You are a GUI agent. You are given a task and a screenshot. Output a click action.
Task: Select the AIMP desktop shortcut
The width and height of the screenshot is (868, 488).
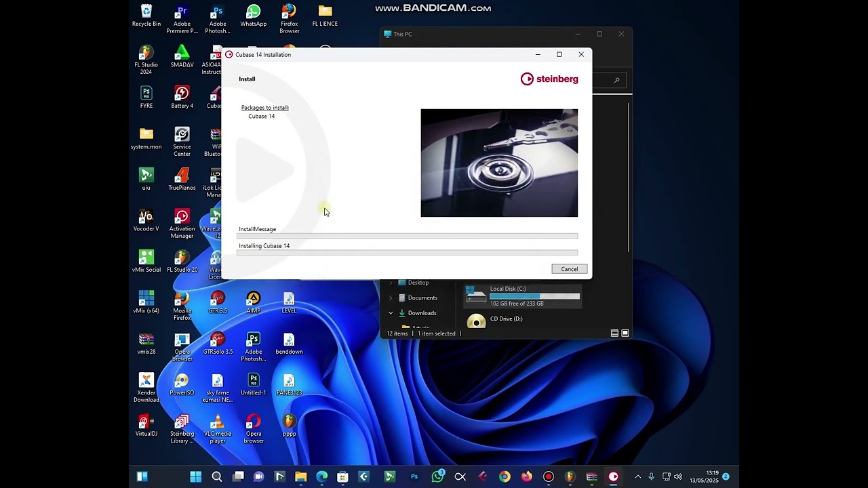point(254,303)
